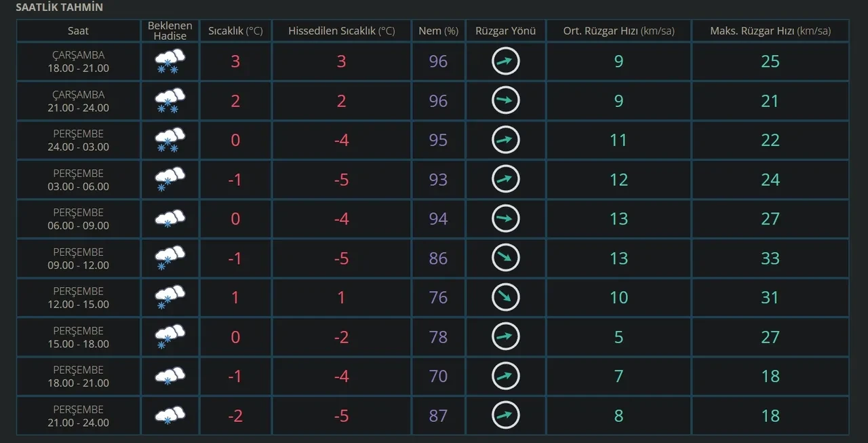
Task: Click the Nem (%) column header
Action: click(438, 31)
